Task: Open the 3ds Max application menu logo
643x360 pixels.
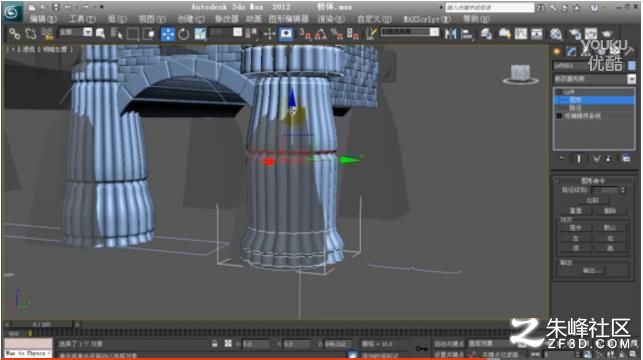Action: [x=12, y=12]
